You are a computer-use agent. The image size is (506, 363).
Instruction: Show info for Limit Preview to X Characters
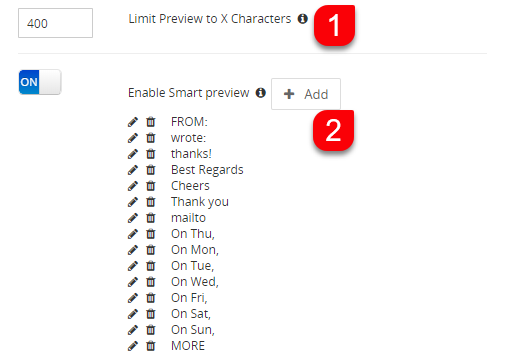302,19
